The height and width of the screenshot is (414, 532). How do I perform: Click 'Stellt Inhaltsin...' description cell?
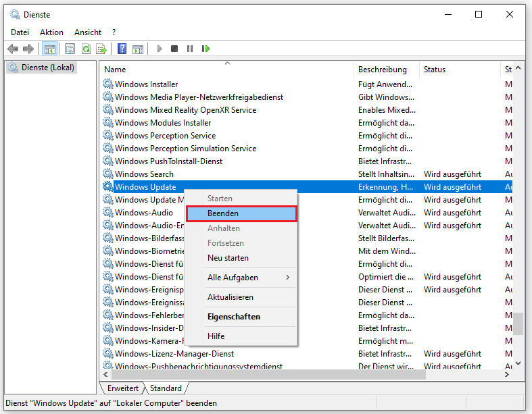(x=386, y=174)
